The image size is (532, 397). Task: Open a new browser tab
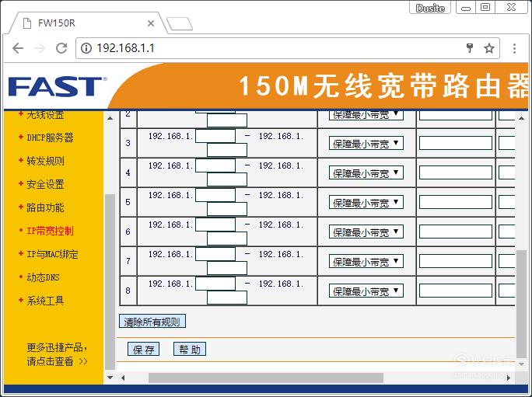tap(180, 24)
